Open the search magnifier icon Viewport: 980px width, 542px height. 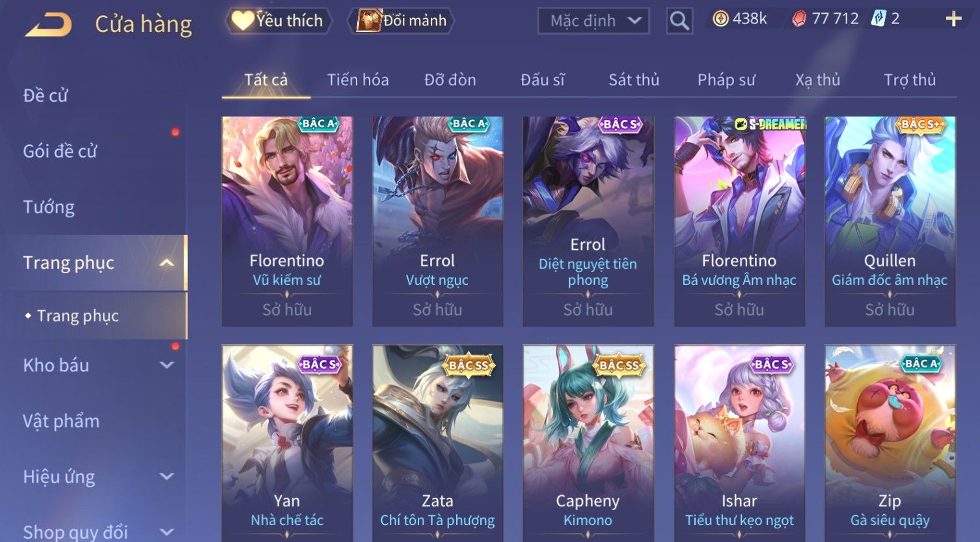pos(679,21)
